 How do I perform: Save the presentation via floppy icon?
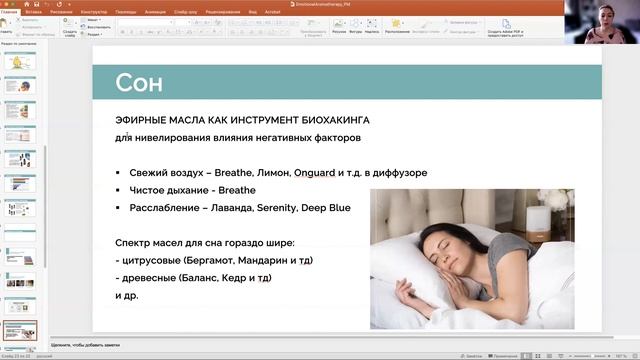36,4
